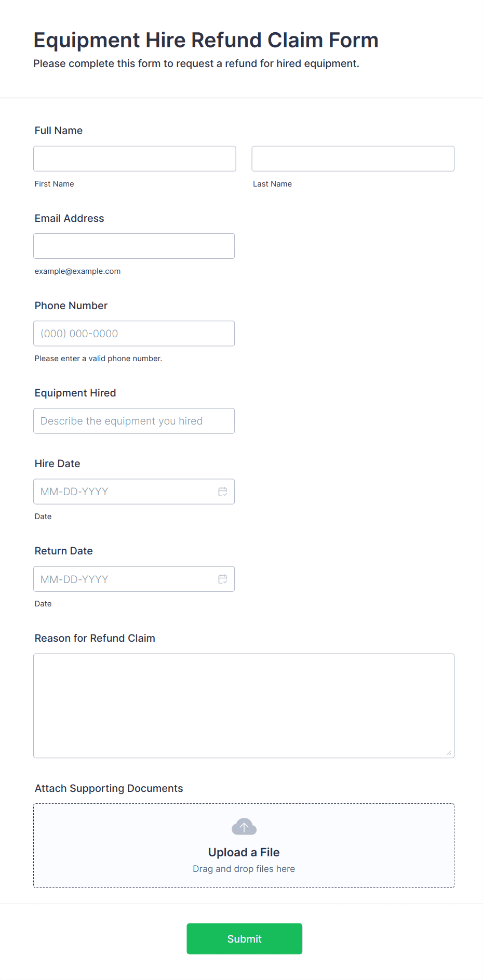Click the "Attach Supporting Documents" label
The height and width of the screenshot is (980, 483).
tap(109, 788)
